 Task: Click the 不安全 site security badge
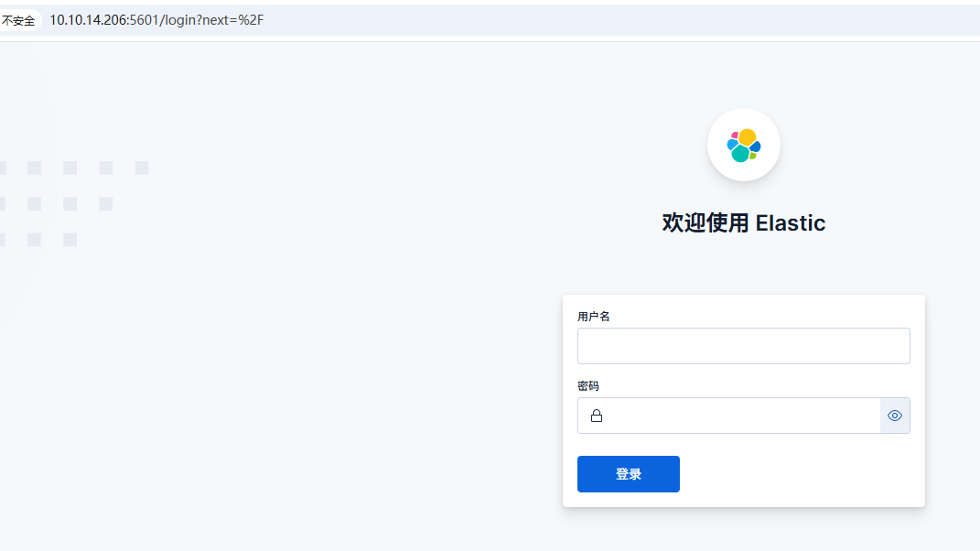click(18, 21)
